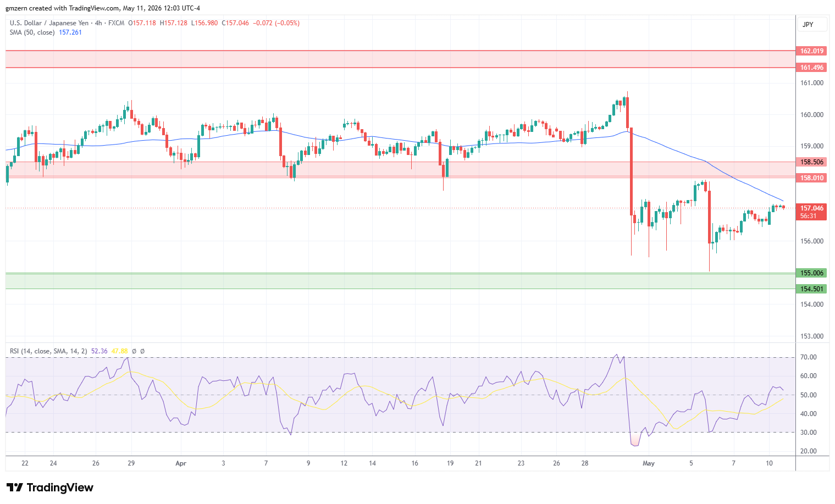
Task: Select the 158.010 price label
Action: pyautogui.click(x=811, y=178)
